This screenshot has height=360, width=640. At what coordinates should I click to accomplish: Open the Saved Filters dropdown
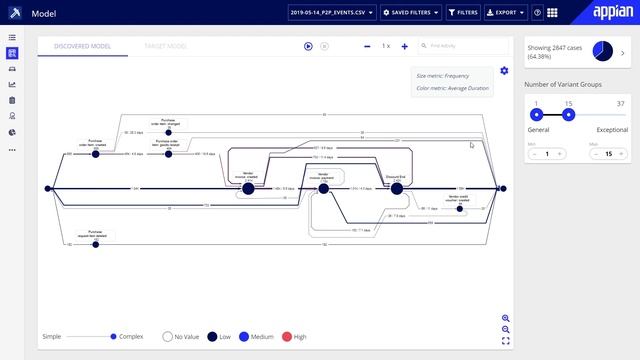click(411, 13)
